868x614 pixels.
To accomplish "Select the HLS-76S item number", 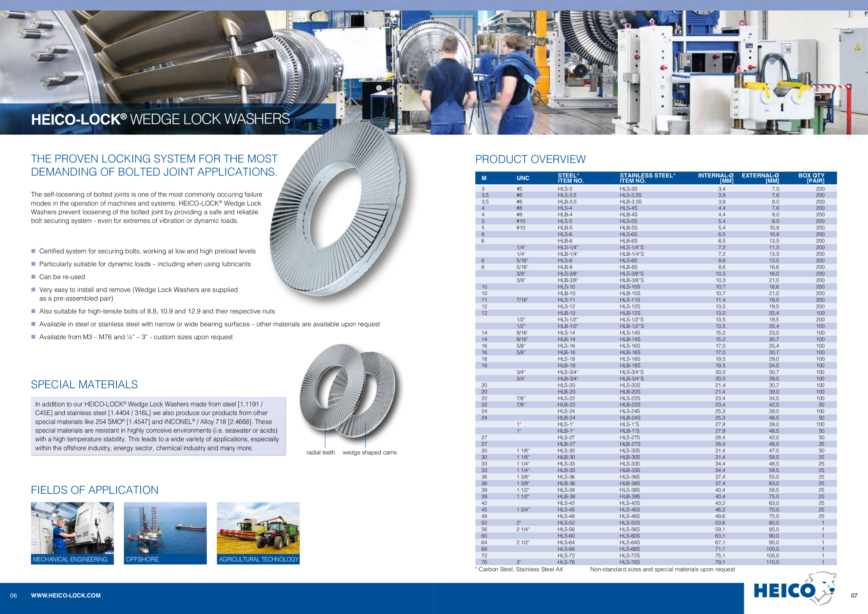I will pos(629,562).
